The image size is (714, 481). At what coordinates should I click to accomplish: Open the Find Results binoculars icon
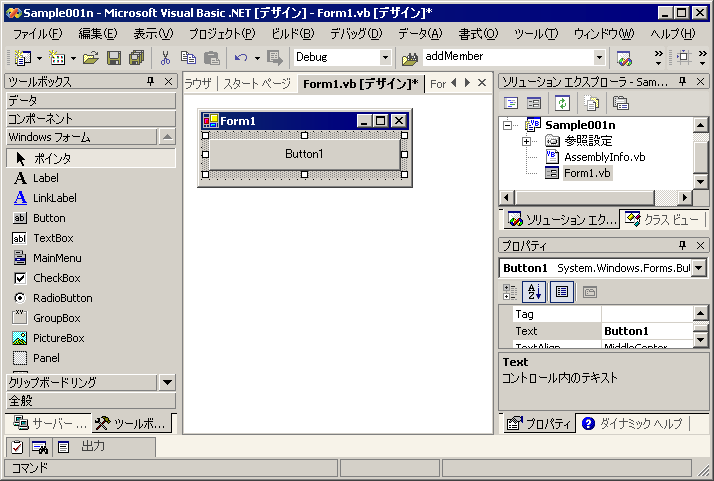[41, 447]
